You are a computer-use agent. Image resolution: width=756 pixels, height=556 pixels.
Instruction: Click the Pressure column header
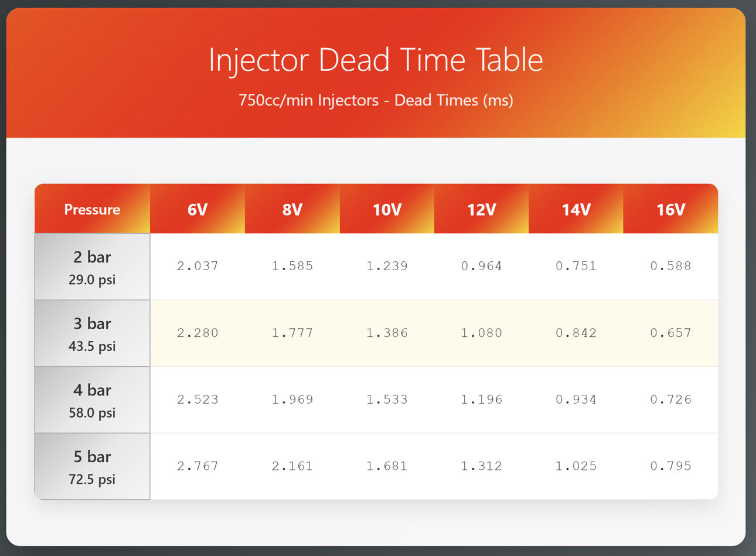[x=92, y=209]
